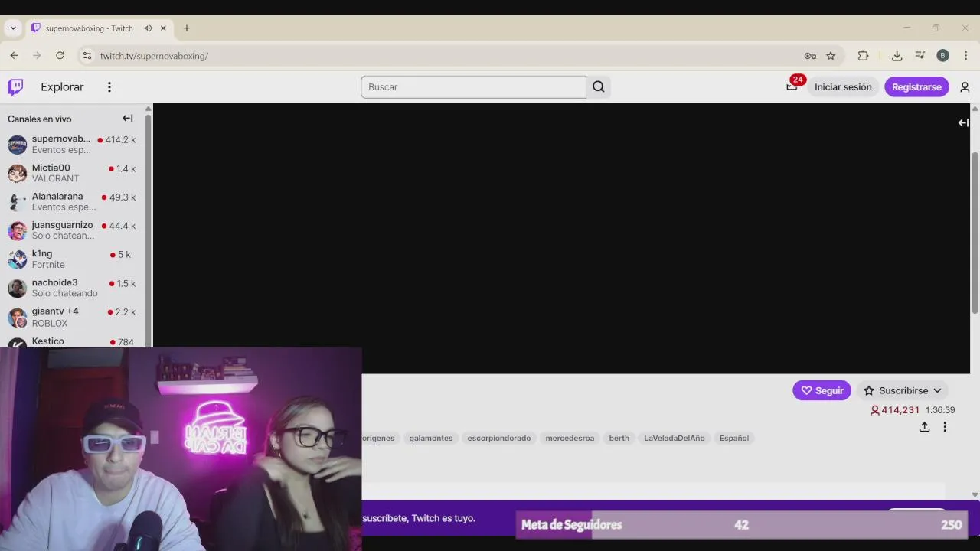This screenshot has width=980, height=551.
Task: Click the page vertical scrollbar
Action: pos(975,233)
